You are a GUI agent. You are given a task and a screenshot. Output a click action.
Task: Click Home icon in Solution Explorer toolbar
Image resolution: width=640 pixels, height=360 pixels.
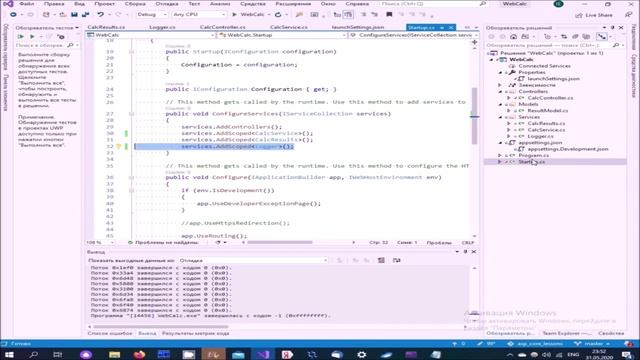click(513, 37)
